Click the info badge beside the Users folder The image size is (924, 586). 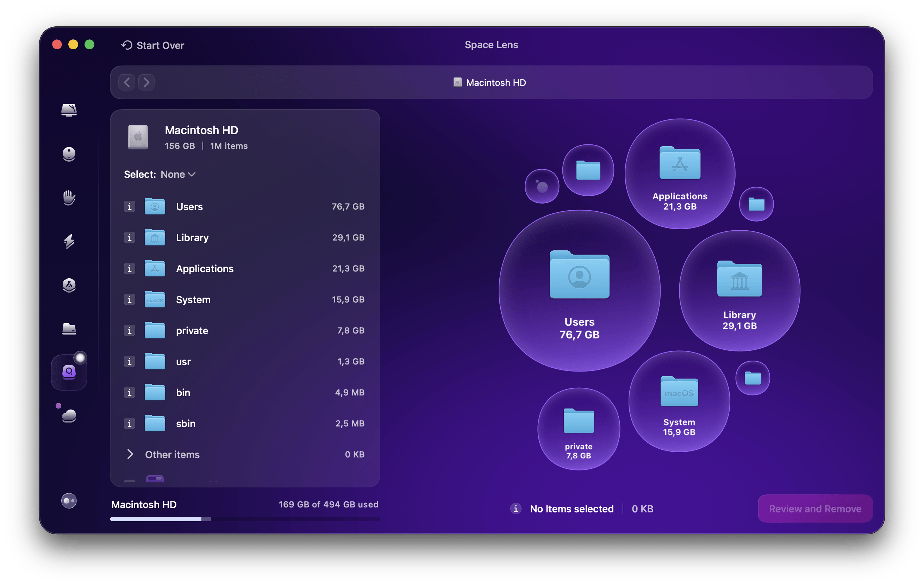[x=130, y=206]
